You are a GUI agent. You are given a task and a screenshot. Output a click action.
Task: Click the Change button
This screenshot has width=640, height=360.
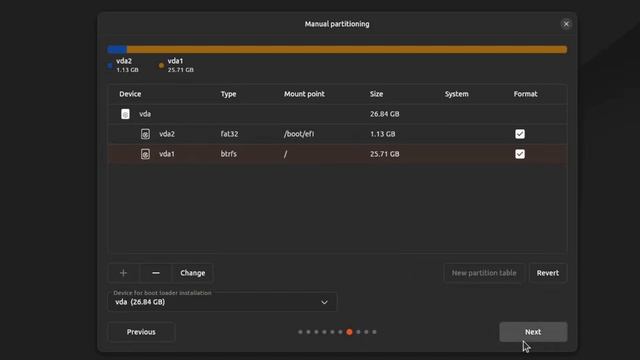coord(193,273)
